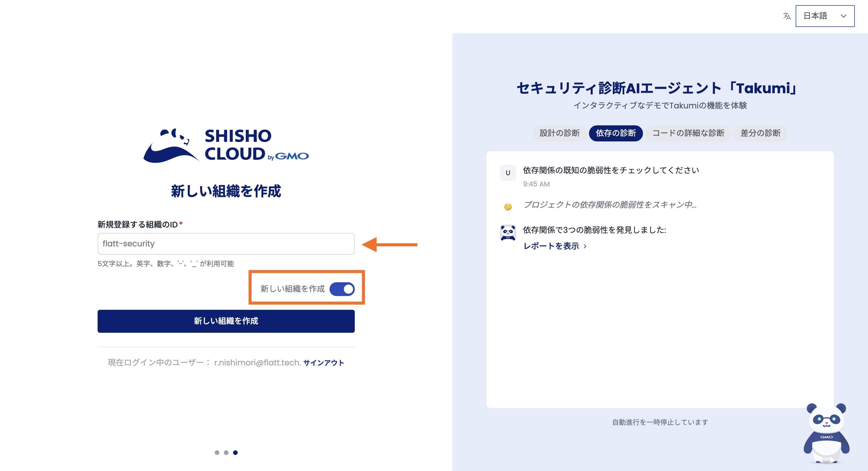Click the 依存関係の既知の脆弱性をチェックしてください message
Screen dimensions: 868x471
(x=611, y=170)
